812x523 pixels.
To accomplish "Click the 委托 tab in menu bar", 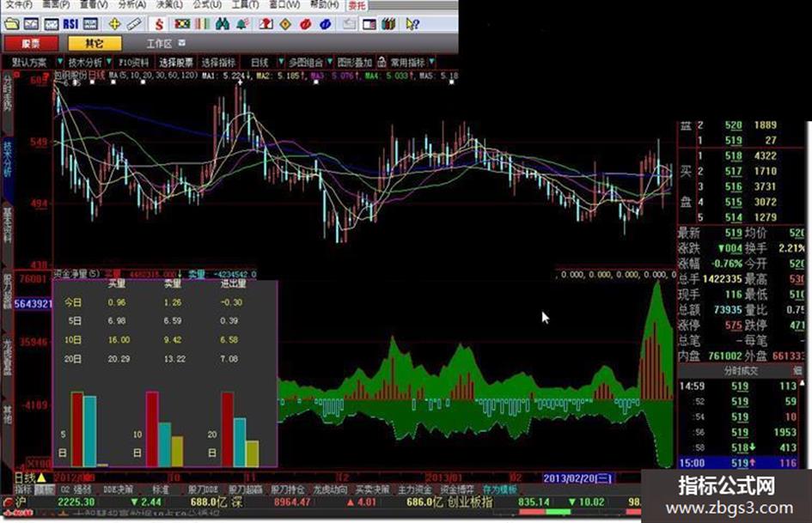I will pyautogui.click(x=357, y=5).
